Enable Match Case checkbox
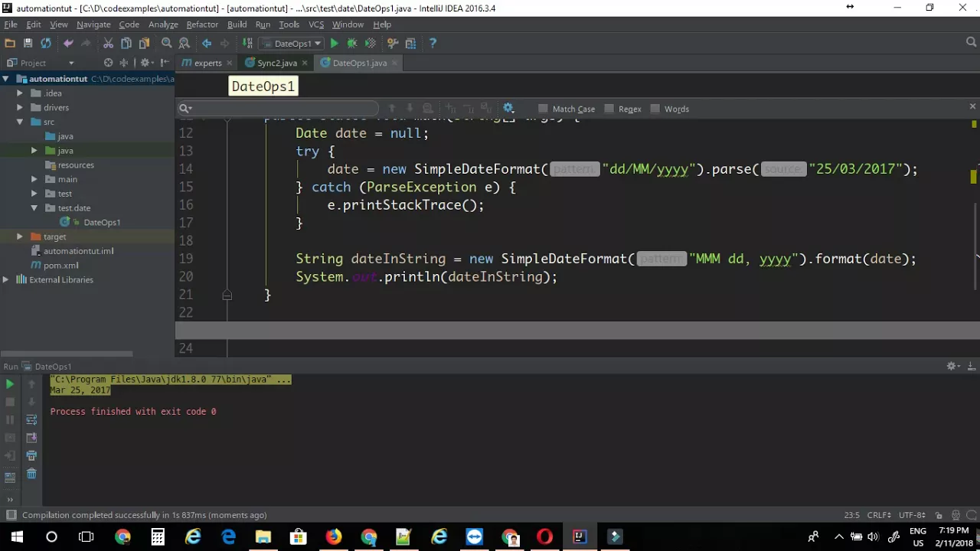 point(543,109)
